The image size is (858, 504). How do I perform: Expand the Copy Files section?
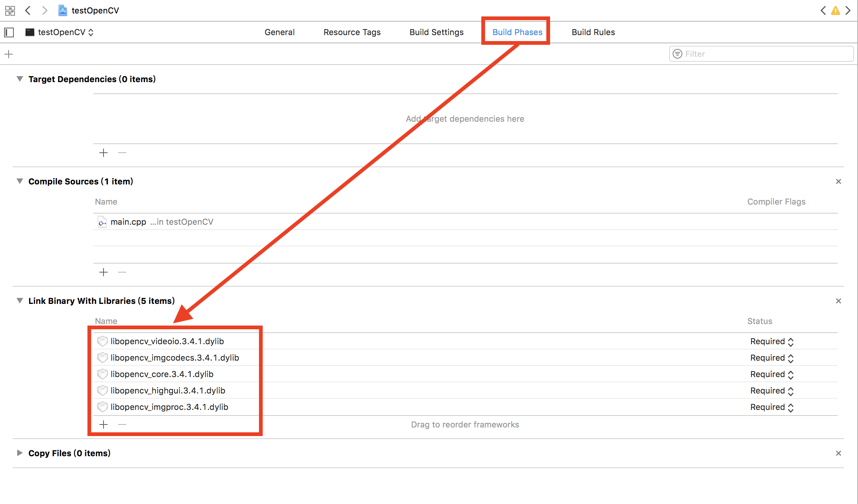click(20, 453)
